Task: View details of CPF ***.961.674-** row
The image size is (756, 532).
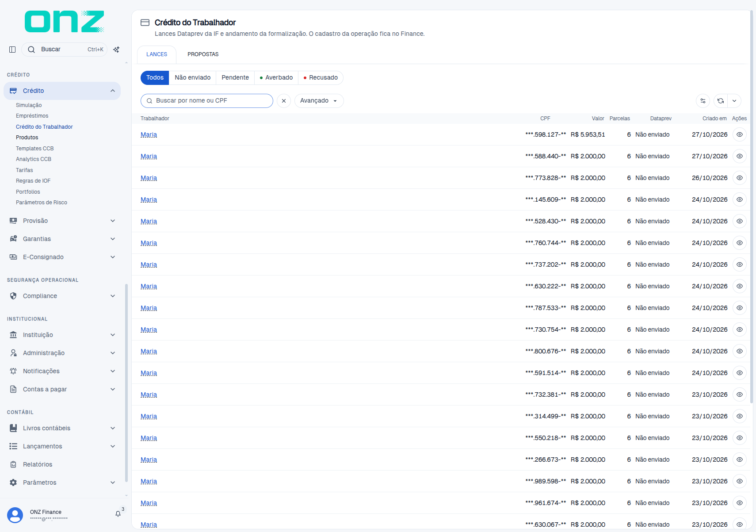Action: click(740, 503)
